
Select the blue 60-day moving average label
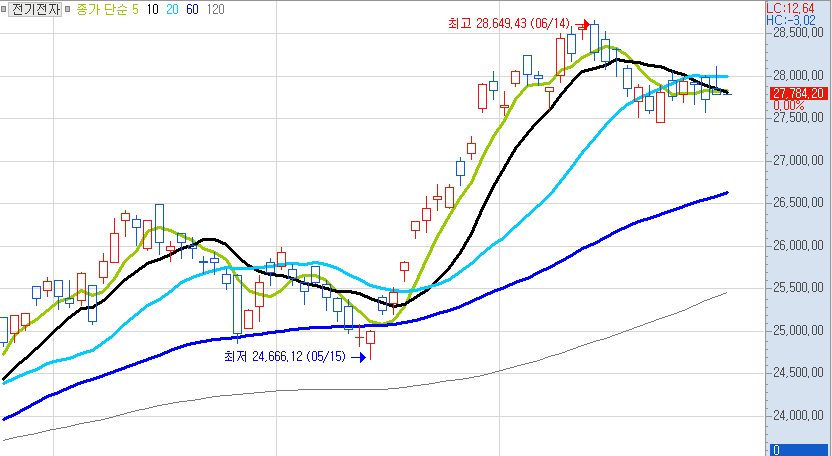pos(192,9)
